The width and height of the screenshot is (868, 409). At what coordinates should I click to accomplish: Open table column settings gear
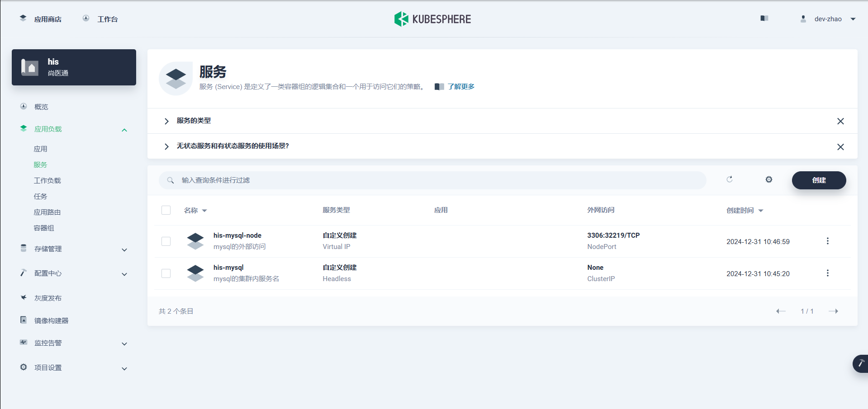(x=769, y=179)
